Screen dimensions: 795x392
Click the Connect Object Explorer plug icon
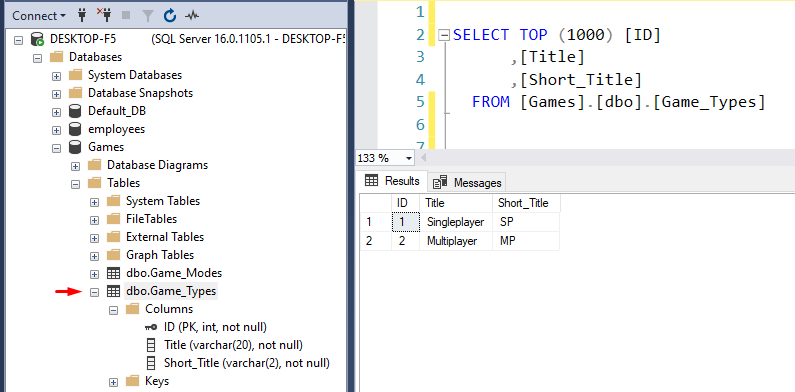(x=82, y=16)
